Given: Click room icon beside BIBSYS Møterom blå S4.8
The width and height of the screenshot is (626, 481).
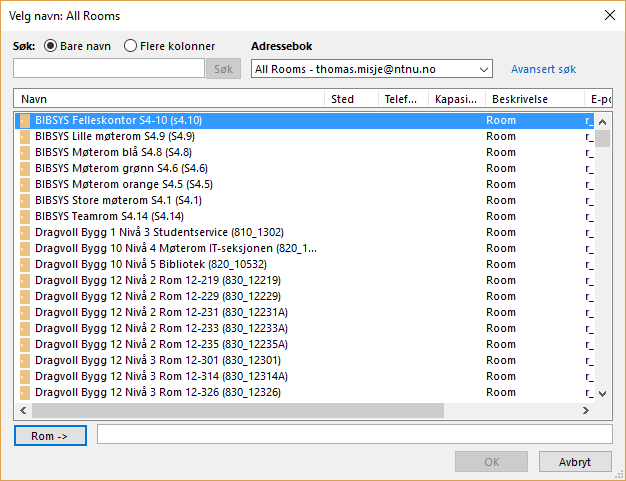Looking at the screenshot, I should [x=25, y=152].
